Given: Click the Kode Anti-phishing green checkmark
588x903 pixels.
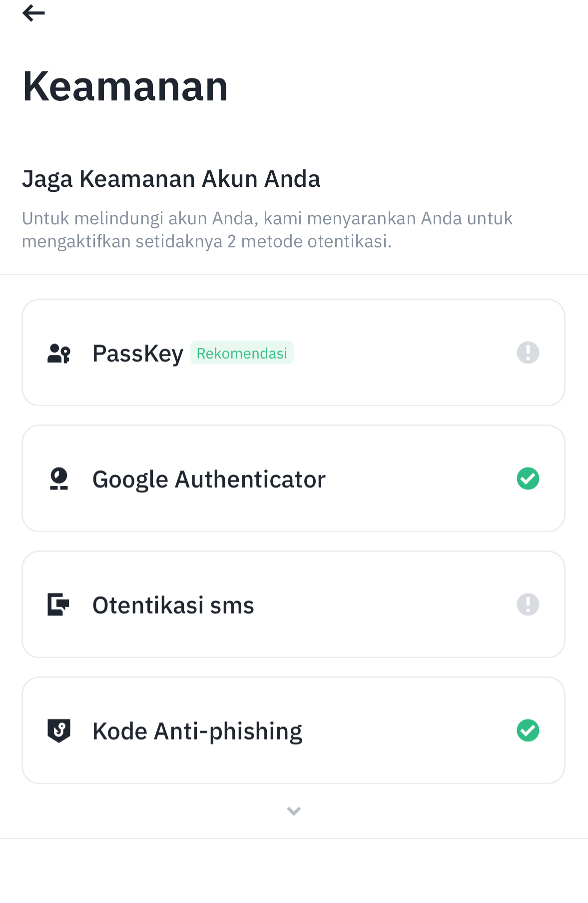Looking at the screenshot, I should pos(528,731).
